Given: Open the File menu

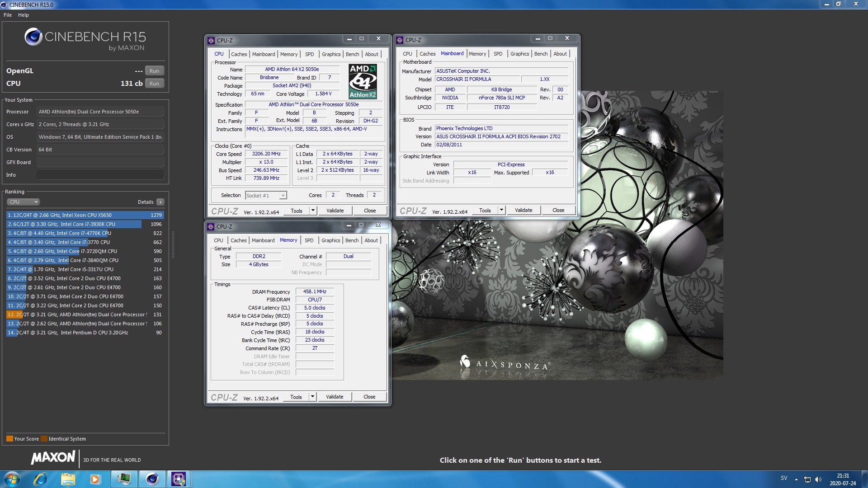Looking at the screenshot, I should (8, 15).
